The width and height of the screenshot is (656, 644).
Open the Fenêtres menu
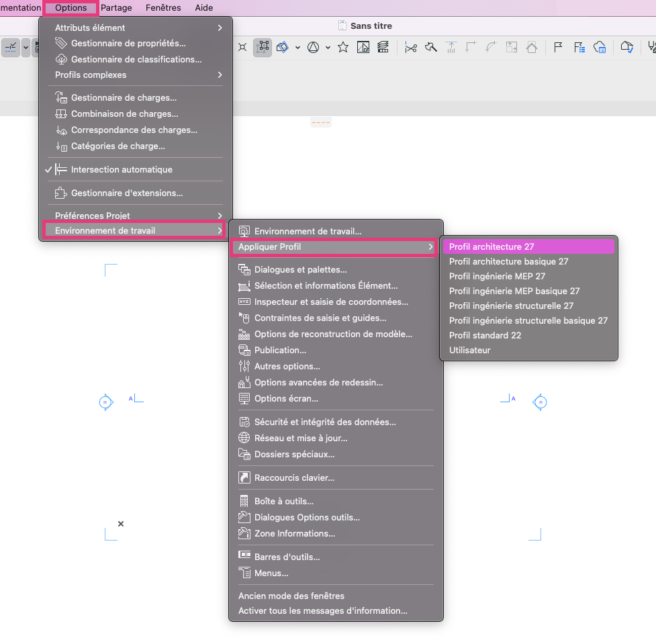[x=163, y=8]
